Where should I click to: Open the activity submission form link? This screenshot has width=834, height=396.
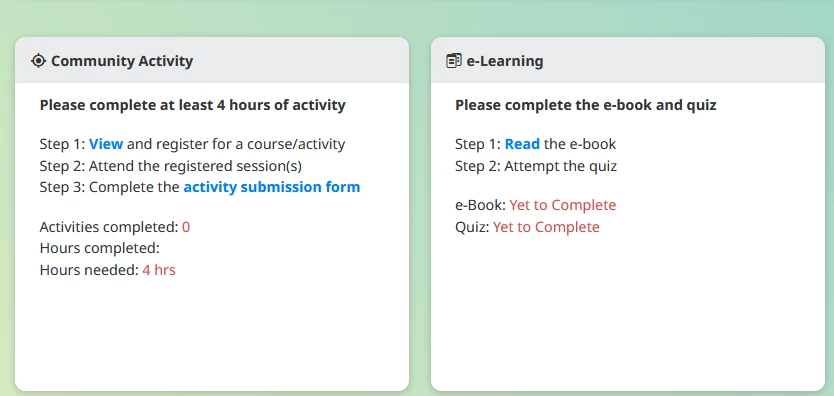coord(272,187)
